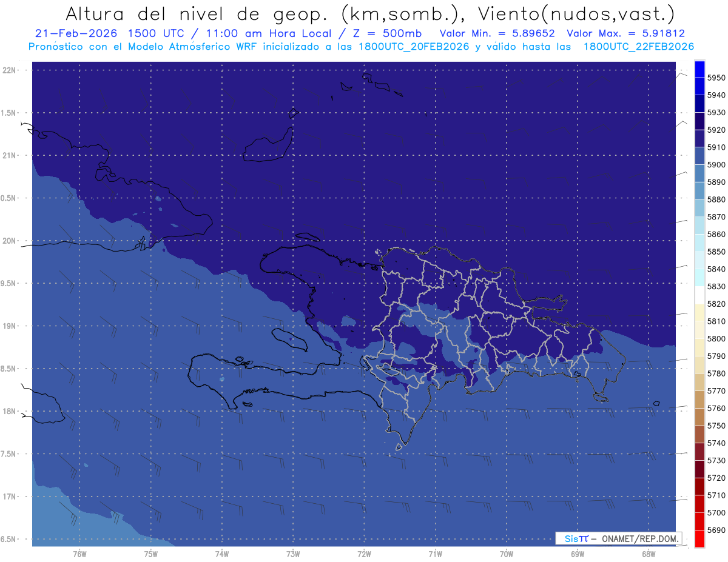728x562 pixels.
Task: Select the 'Valor Min. = 5.89652' text
Action: (x=497, y=33)
